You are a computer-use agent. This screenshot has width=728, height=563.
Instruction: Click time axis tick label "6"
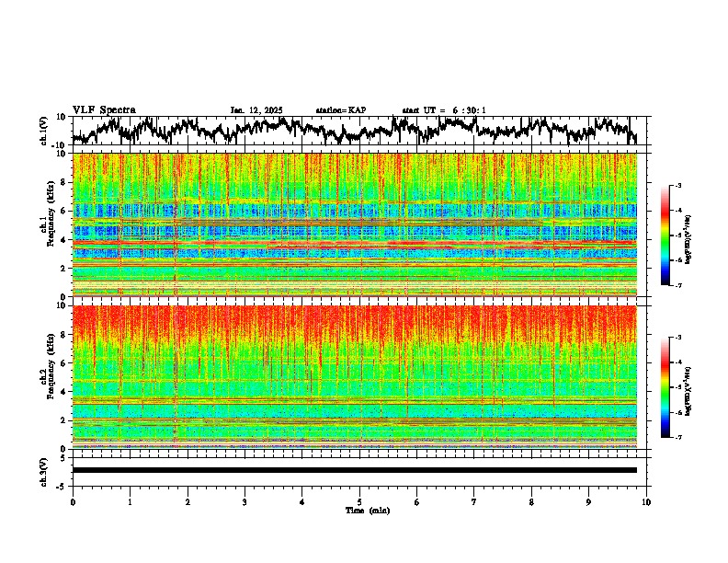416,502
